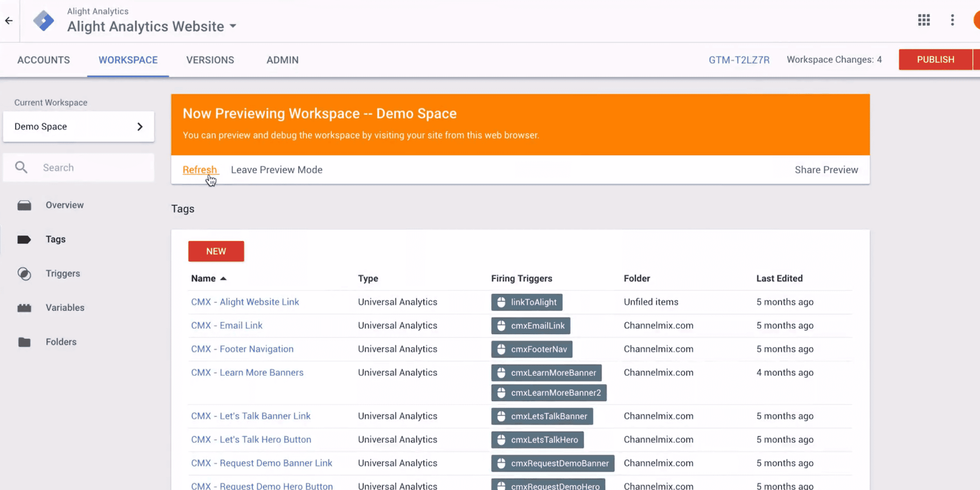Open CMX - Let's Talk Banner Link tag

[x=251, y=416]
